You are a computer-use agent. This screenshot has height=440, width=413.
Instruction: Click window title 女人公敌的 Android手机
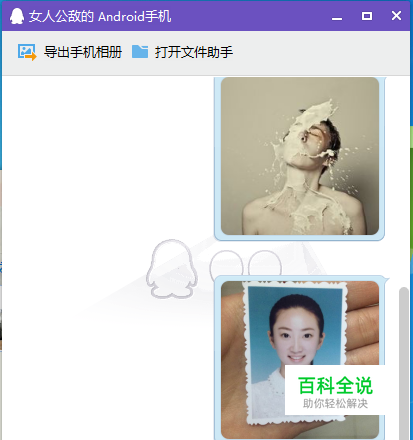coord(100,16)
